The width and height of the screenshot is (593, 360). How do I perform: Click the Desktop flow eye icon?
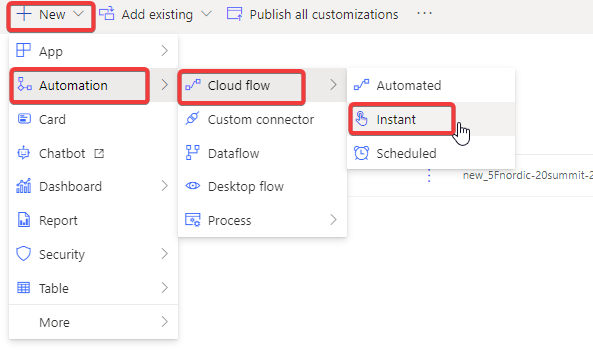(193, 186)
